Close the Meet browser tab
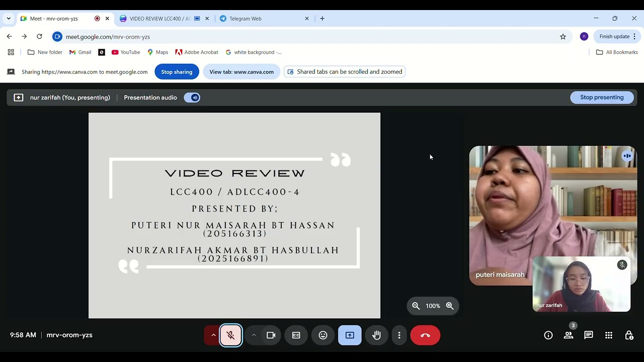This screenshot has height=362, width=644. (107, 19)
